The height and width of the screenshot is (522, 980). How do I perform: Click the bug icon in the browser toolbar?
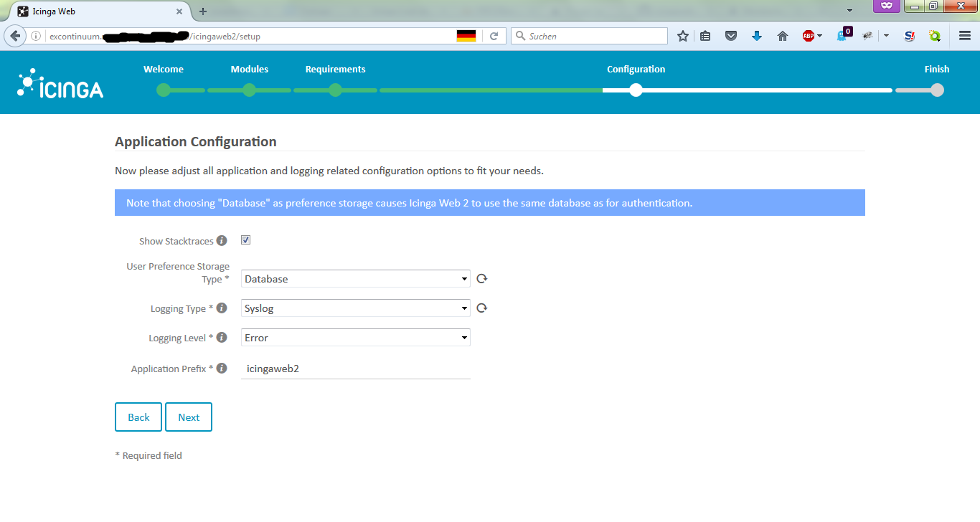point(868,36)
